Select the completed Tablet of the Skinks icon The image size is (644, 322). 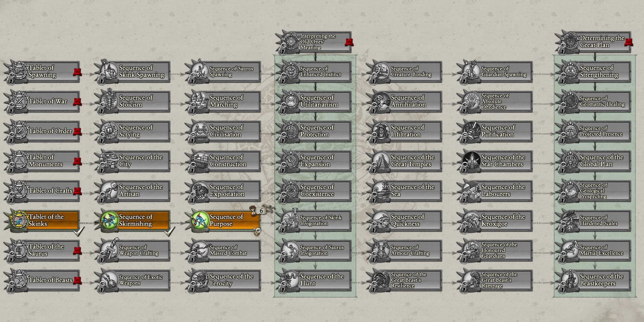(18, 220)
